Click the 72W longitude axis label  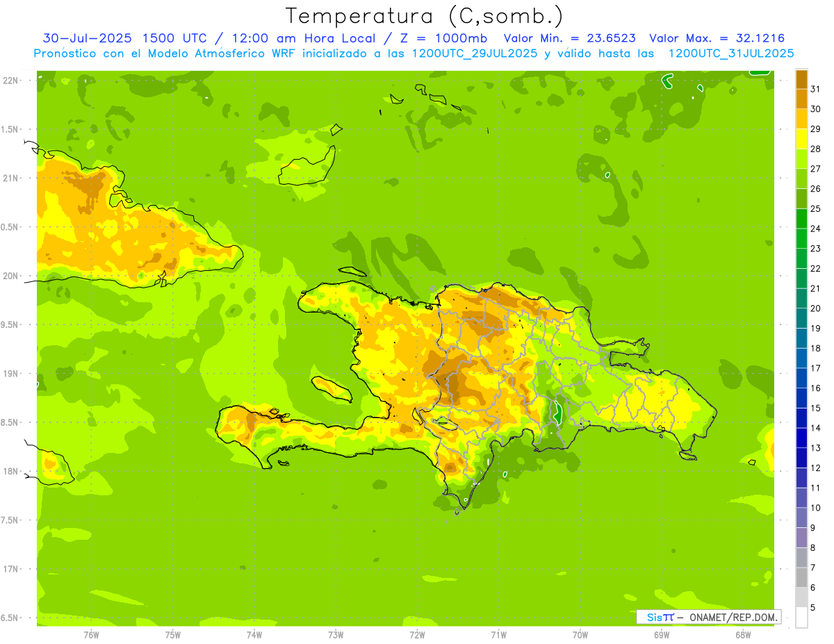coord(417,634)
